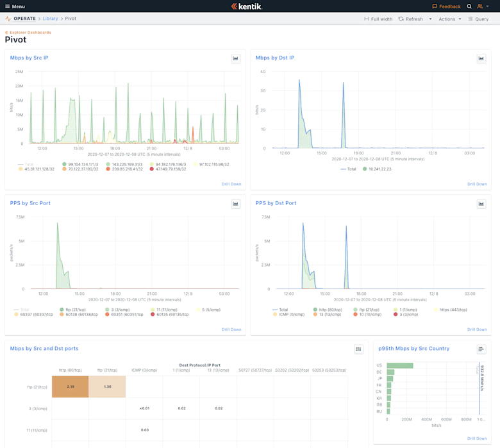The width and height of the screenshot is (500, 448).
Task: Click bar chart icon on Src Country panel
Action: (481, 349)
